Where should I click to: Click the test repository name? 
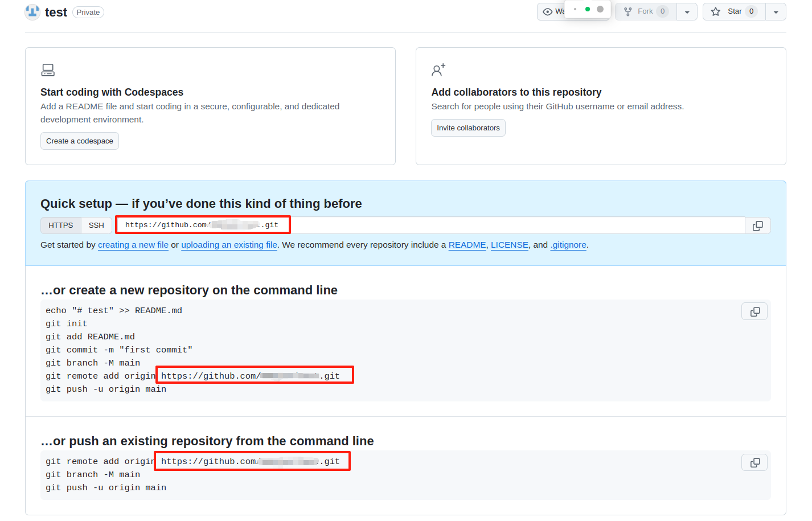pos(56,13)
